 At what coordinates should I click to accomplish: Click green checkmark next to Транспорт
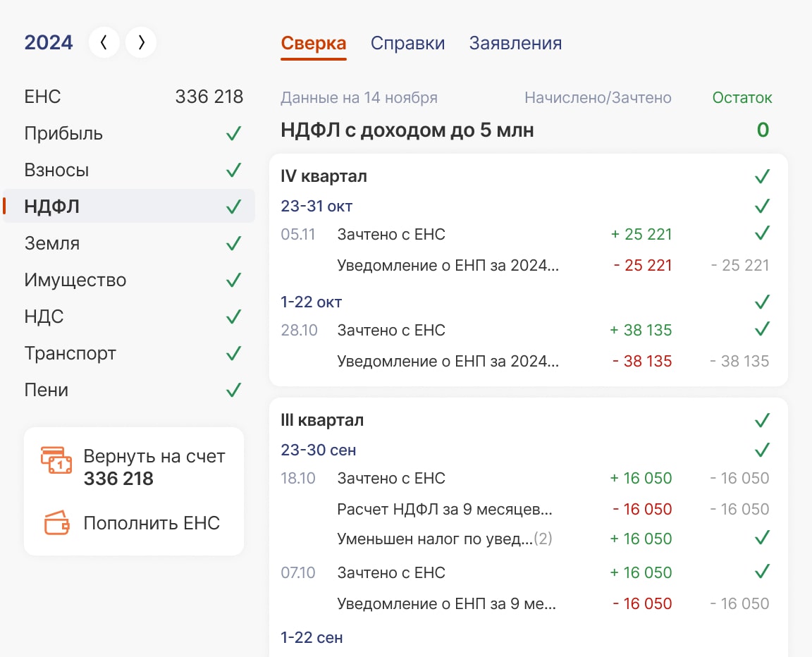tap(233, 353)
